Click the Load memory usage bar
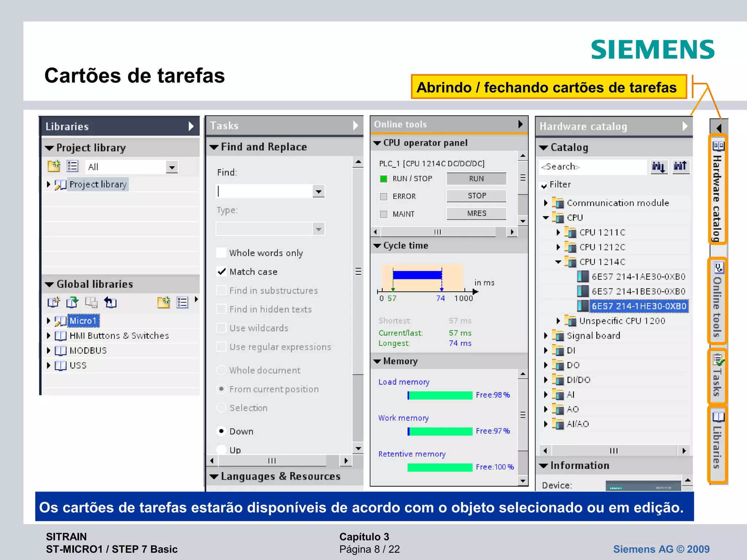This screenshot has height=560, width=747. 440,395
